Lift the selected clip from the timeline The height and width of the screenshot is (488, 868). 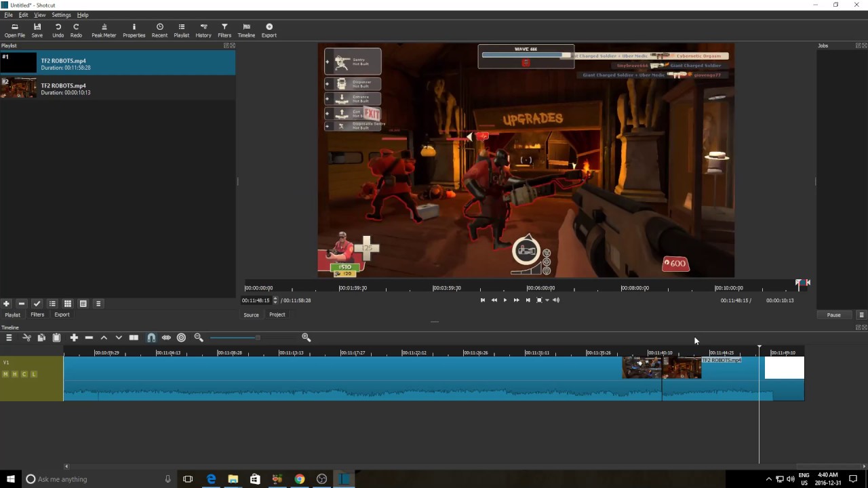[104, 338]
